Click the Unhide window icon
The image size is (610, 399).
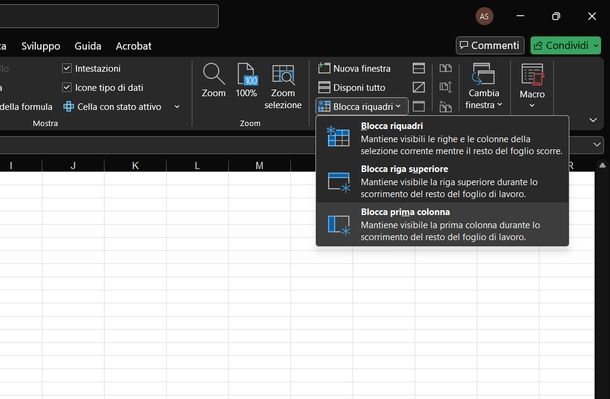coord(419,107)
